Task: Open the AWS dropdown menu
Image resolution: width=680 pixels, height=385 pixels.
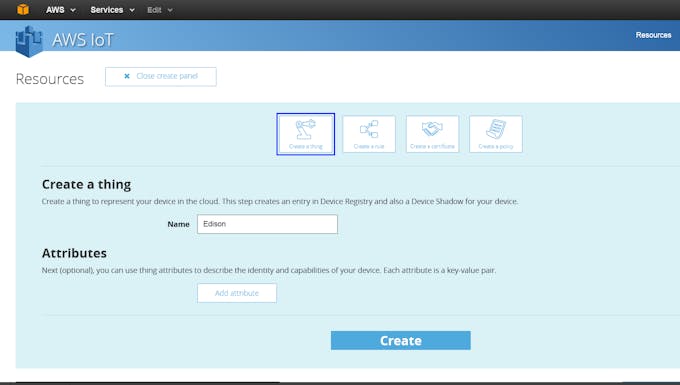Action: pyautogui.click(x=61, y=10)
